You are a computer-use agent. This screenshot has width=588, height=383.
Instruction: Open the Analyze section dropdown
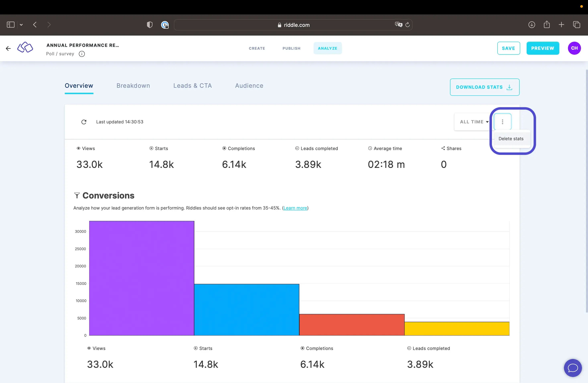(502, 122)
